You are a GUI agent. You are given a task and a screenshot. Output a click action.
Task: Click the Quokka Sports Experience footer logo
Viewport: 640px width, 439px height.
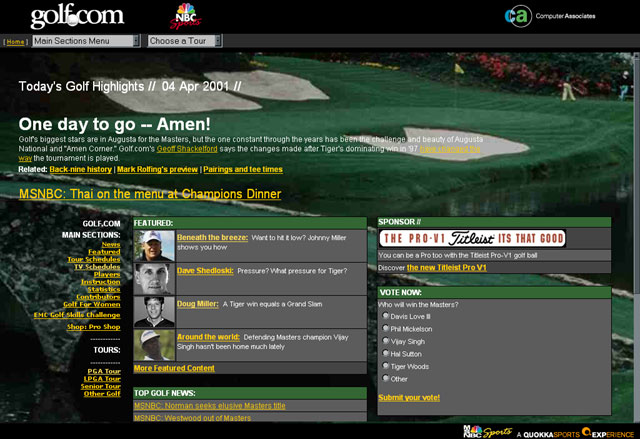575,433
